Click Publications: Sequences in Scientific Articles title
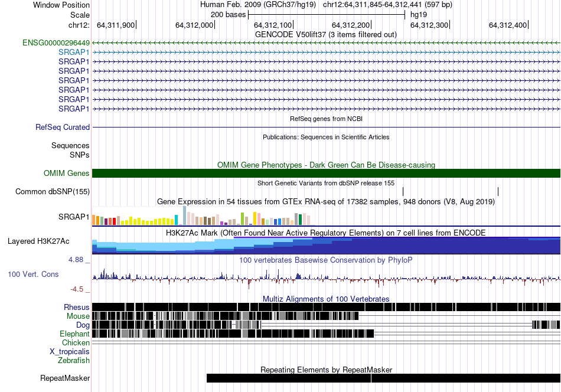This screenshot has width=561, height=392. tap(326, 137)
